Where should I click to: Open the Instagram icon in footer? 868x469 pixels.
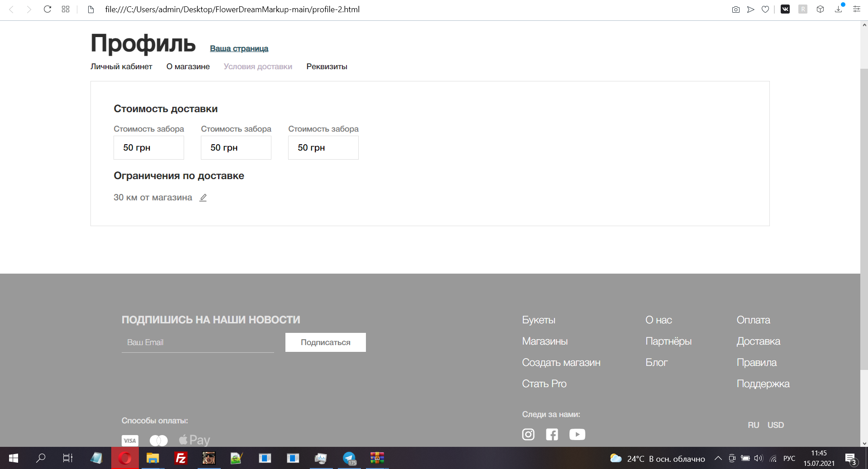click(x=528, y=434)
